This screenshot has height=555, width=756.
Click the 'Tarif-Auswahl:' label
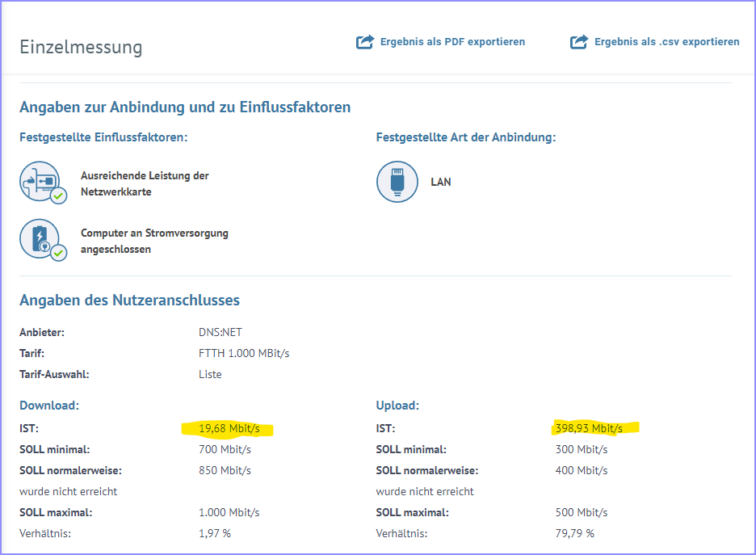coord(54,374)
